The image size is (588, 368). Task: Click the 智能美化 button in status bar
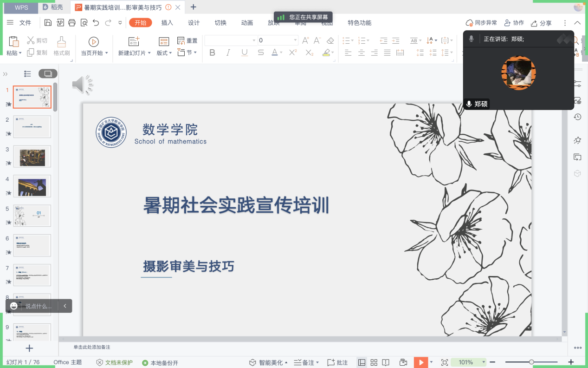coord(268,362)
